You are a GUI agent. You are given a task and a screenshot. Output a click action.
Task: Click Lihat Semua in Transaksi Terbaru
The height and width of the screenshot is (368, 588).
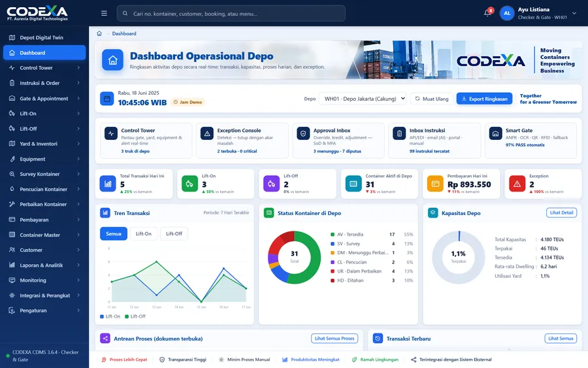[561, 339]
